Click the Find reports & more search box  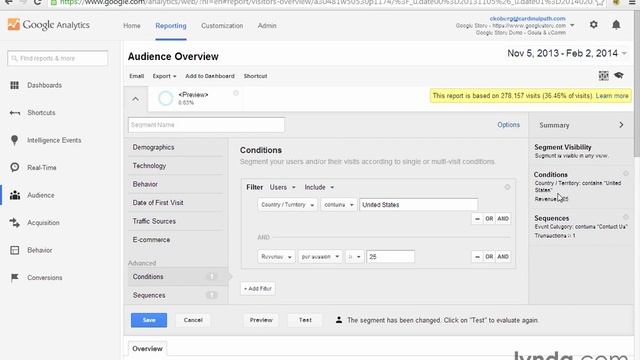[x=58, y=58]
